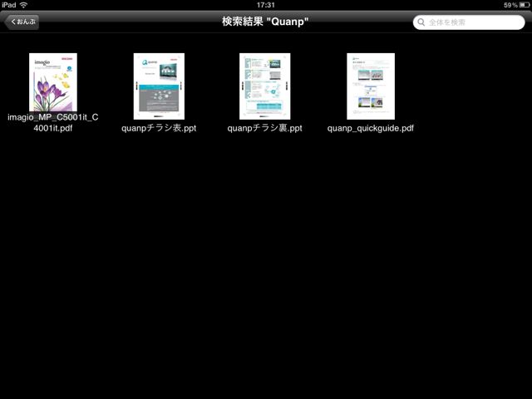Viewport: 532px width, 399px height.
Task: Tap the おんぷ back button
Action: [22, 22]
